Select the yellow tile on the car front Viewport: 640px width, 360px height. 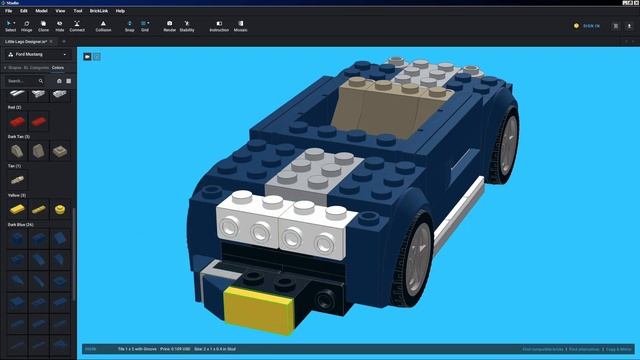coord(258,310)
